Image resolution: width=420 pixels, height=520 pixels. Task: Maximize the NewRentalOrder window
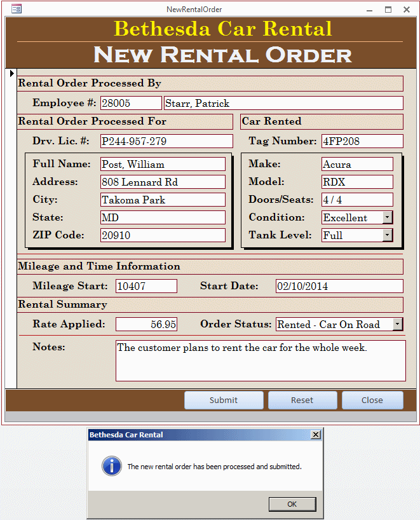tap(388, 10)
